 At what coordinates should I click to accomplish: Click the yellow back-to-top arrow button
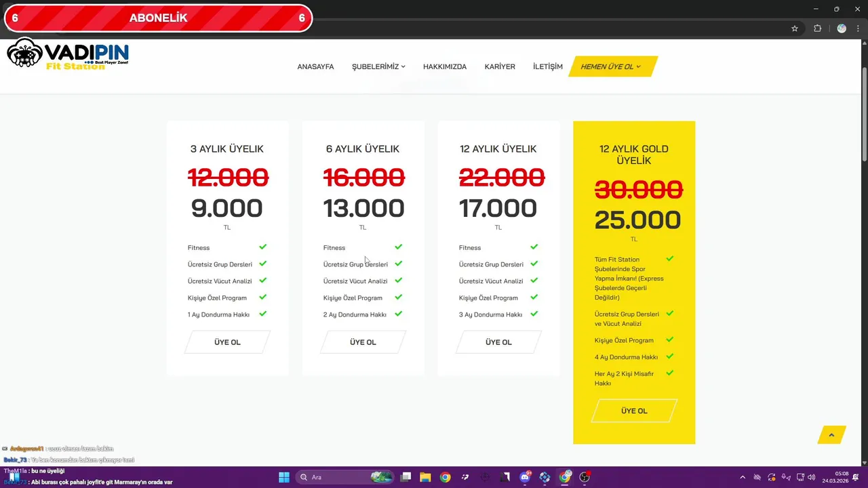point(831,434)
